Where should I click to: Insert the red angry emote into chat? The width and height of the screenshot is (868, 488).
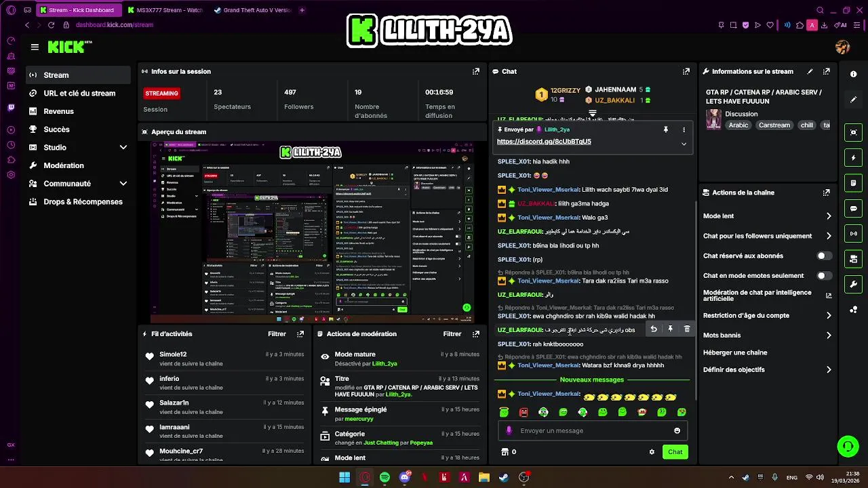[x=524, y=412]
